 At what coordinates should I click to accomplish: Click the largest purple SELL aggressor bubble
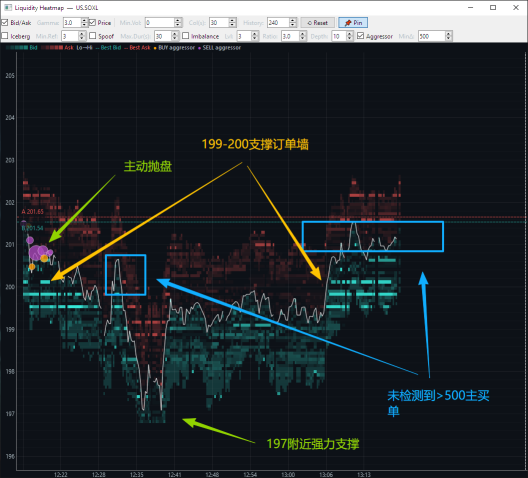point(35,253)
